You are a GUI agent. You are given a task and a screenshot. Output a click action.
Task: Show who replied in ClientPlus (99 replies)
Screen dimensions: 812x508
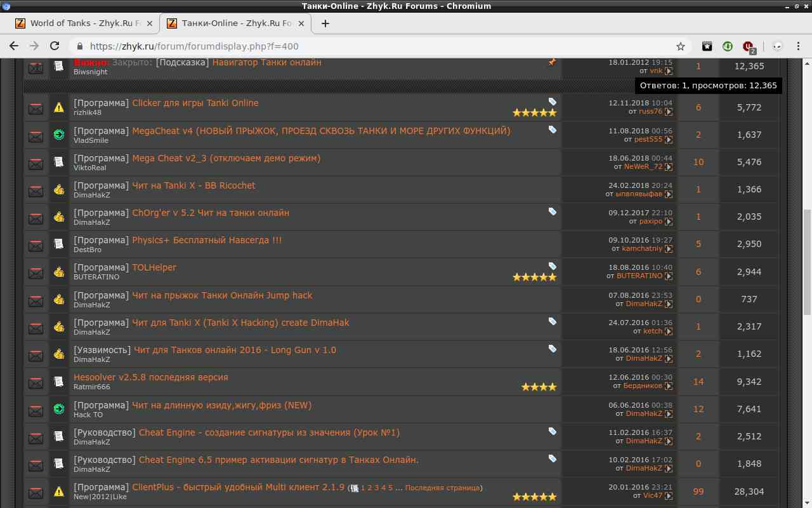pos(698,491)
